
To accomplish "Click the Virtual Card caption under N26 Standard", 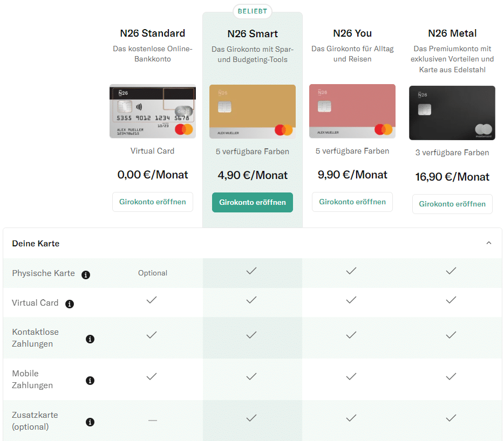I will (152, 151).
